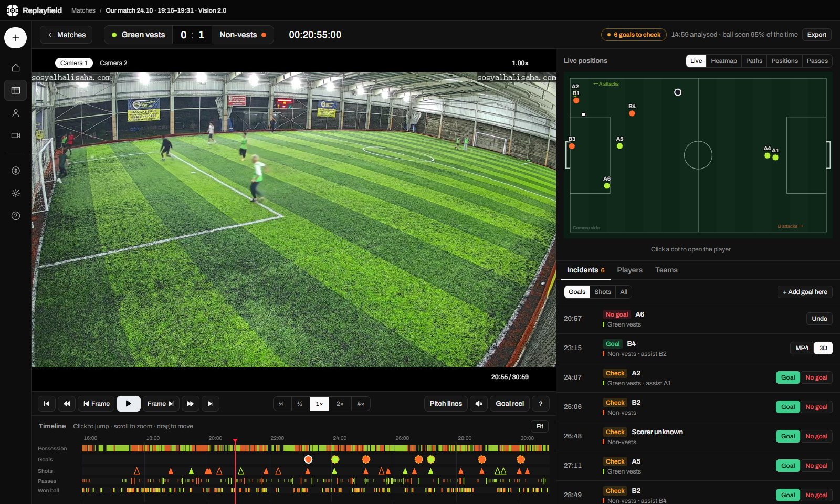Mark 25:06 B2 incident as No goal
Viewport: 840px width, 504px height.
[816, 407]
